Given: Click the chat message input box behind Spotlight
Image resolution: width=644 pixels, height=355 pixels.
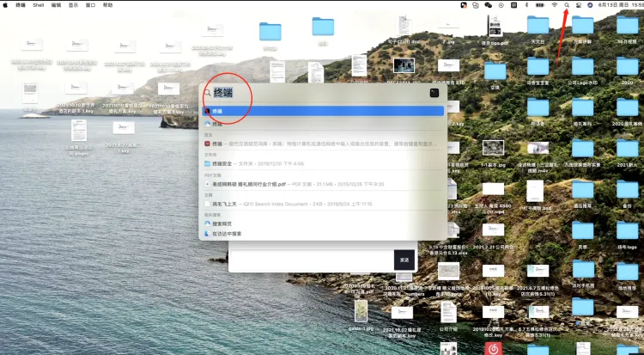Looking at the screenshot, I should point(312,260).
